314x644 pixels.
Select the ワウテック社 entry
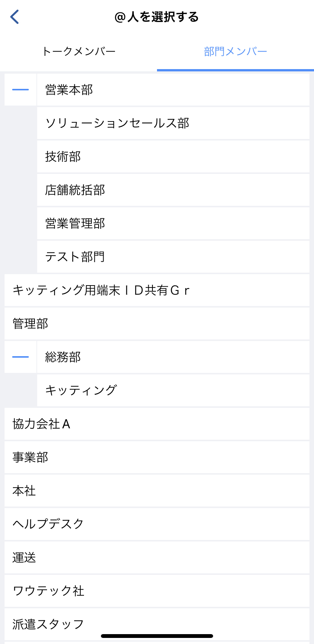point(157,591)
